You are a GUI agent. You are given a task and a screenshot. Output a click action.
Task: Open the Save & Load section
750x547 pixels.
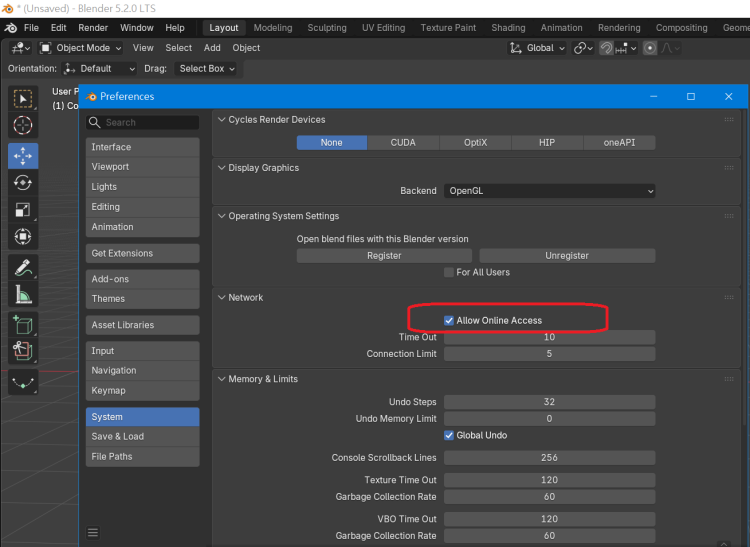point(143,436)
